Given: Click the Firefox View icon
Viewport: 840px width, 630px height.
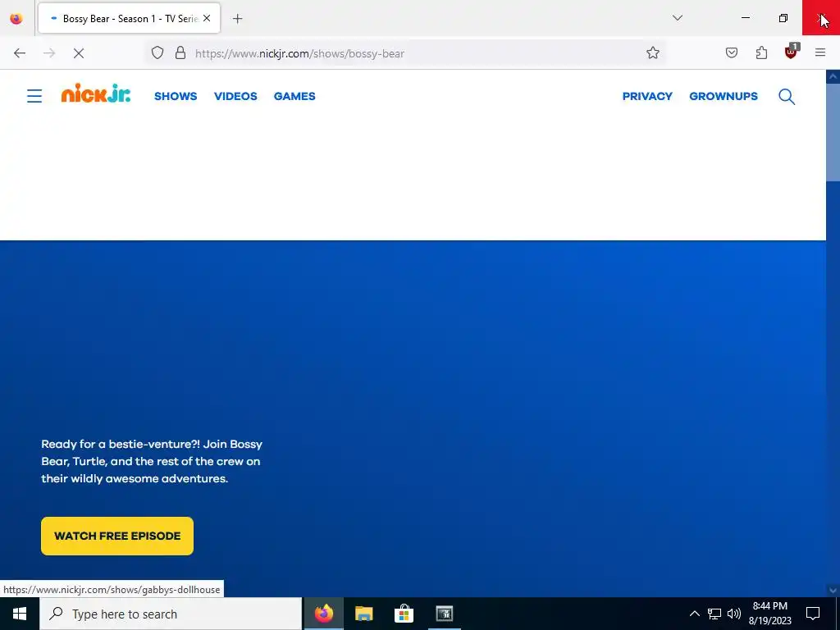Looking at the screenshot, I should click(16, 19).
